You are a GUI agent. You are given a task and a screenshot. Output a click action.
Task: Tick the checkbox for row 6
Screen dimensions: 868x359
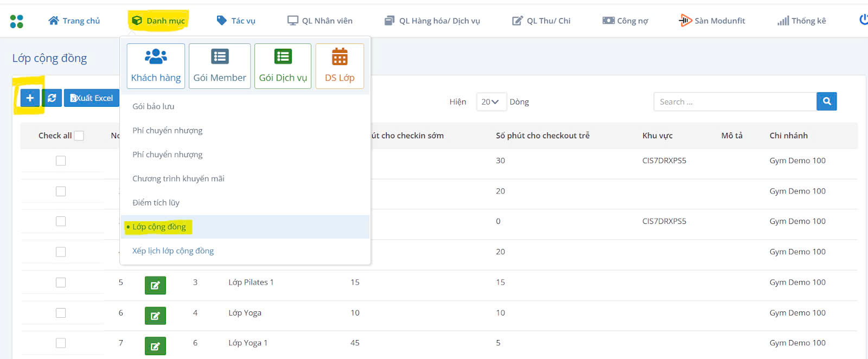(x=61, y=313)
